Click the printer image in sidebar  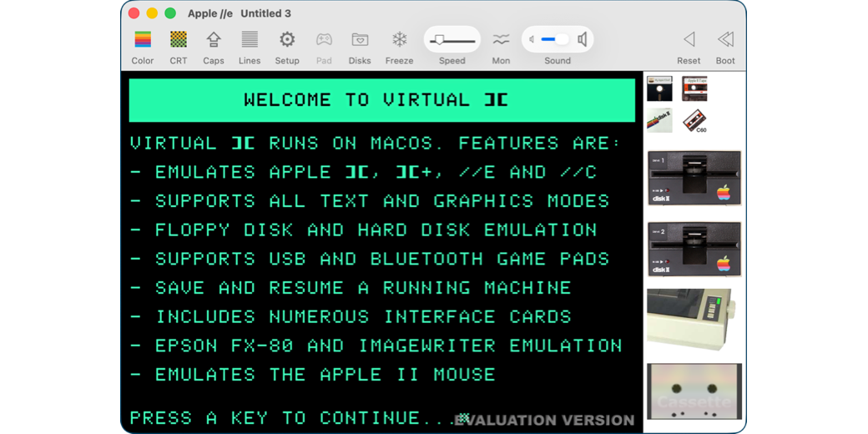(x=692, y=320)
